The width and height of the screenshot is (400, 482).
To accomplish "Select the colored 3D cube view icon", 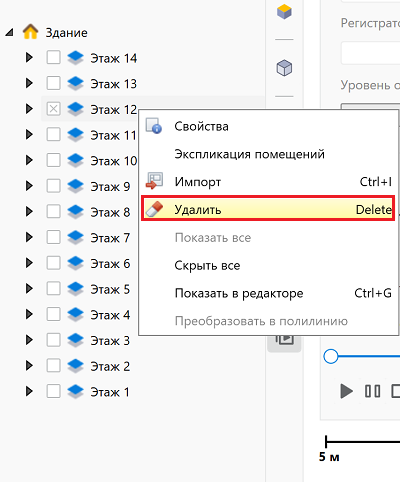I will [284, 12].
